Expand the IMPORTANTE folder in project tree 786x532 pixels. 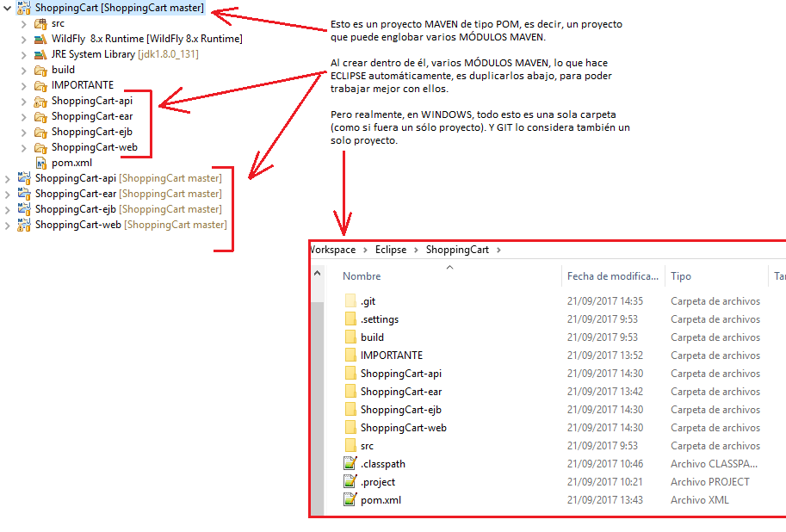[23, 86]
